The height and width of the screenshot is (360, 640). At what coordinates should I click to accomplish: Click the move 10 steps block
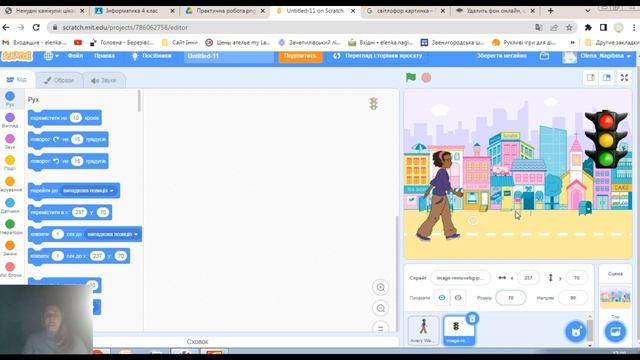[x=64, y=118]
